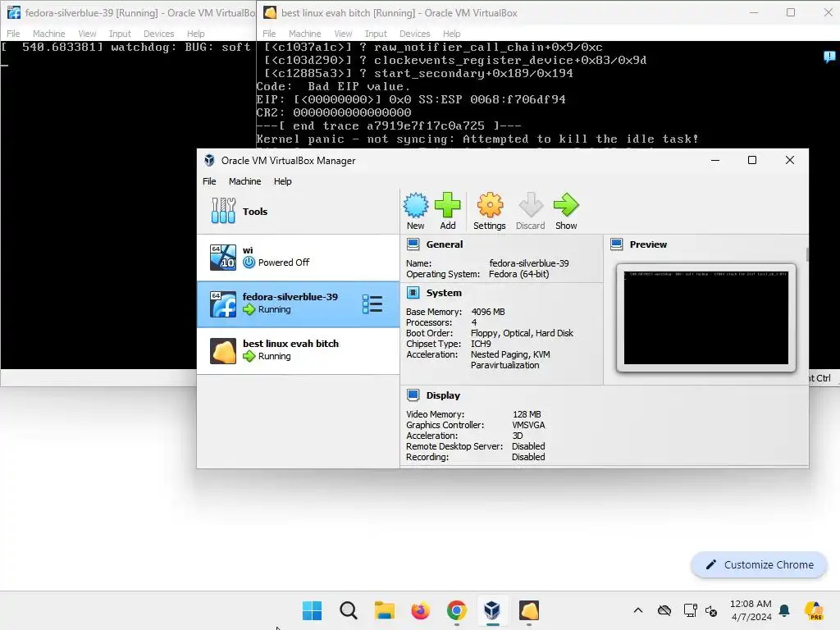The width and height of the screenshot is (840, 630).
Task: Click the muted volume tray icon
Action: click(711, 610)
